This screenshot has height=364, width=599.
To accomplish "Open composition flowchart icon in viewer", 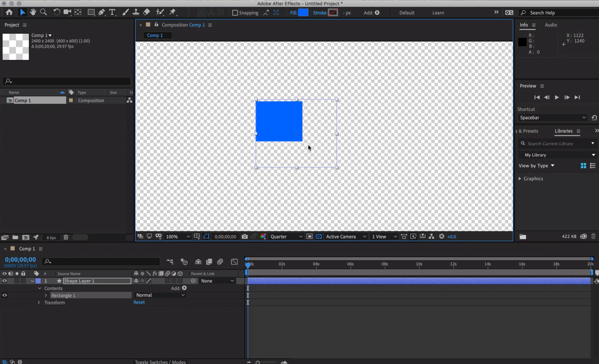I will (432, 237).
